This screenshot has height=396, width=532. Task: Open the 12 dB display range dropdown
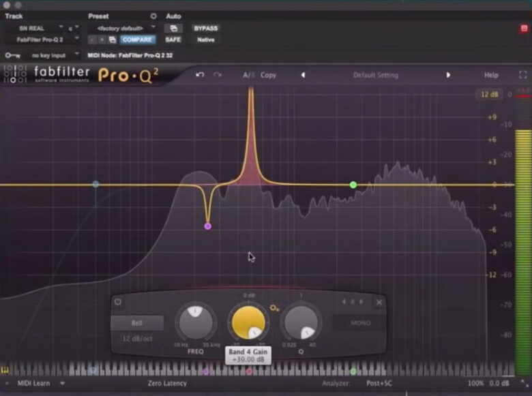(x=489, y=94)
